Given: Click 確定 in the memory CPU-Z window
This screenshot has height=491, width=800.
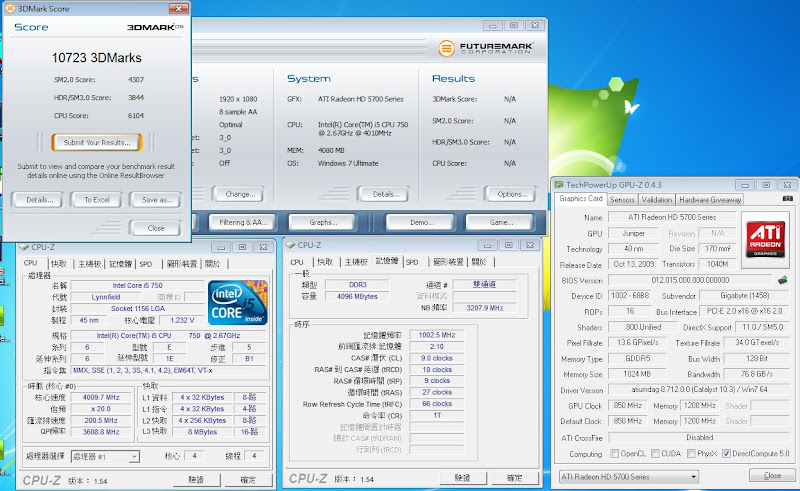Looking at the screenshot, I should (x=515, y=478).
